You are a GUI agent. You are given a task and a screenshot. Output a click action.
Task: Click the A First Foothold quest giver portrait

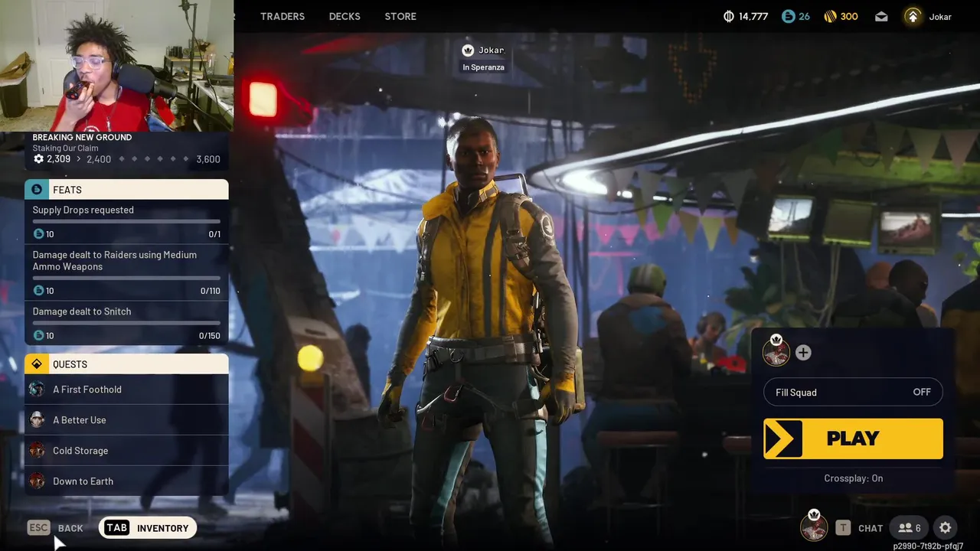[37, 390]
